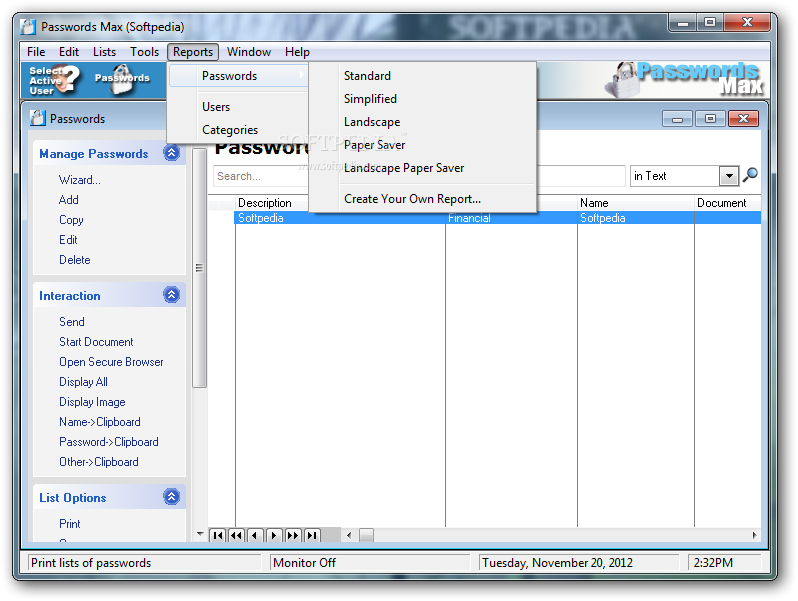
Task: Open the 'in Text' search dropdown
Action: coord(729,176)
